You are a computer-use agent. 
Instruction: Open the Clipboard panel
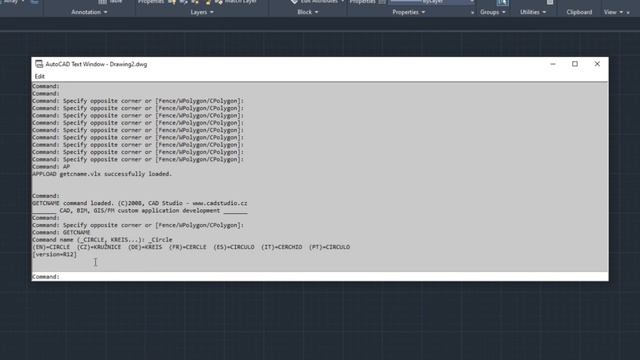click(579, 12)
